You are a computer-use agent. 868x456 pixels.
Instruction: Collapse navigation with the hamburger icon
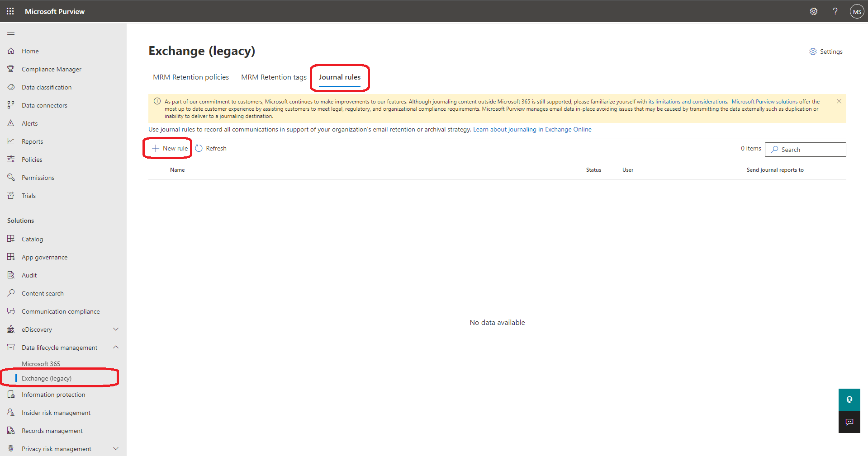[x=11, y=33]
